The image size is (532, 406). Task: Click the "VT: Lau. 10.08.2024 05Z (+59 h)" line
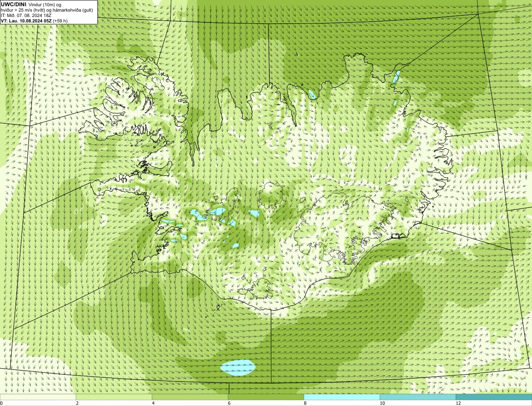pos(34,20)
